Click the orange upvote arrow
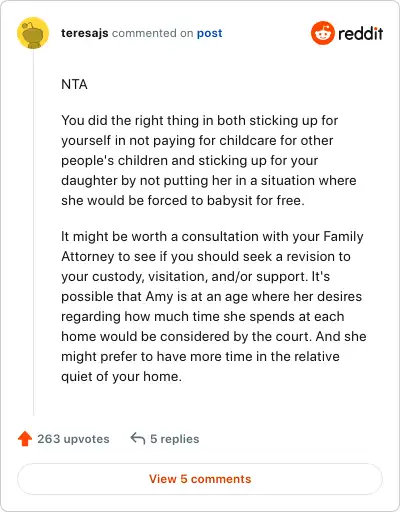The image size is (400, 512). [25, 439]
